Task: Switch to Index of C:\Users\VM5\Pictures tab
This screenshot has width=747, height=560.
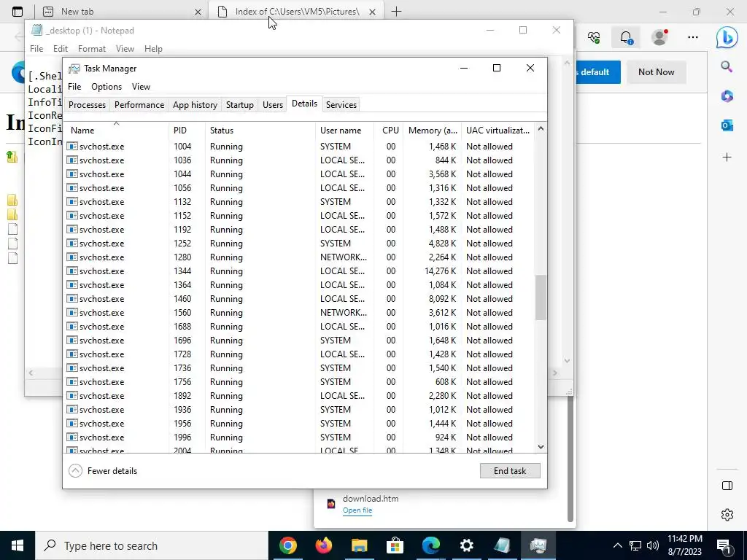Action: click(296, 12)
